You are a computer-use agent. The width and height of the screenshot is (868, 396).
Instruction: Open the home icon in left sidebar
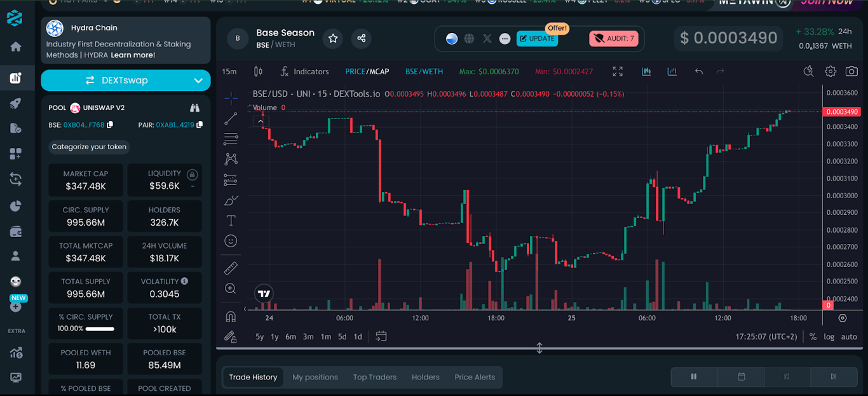pos(15,46)
